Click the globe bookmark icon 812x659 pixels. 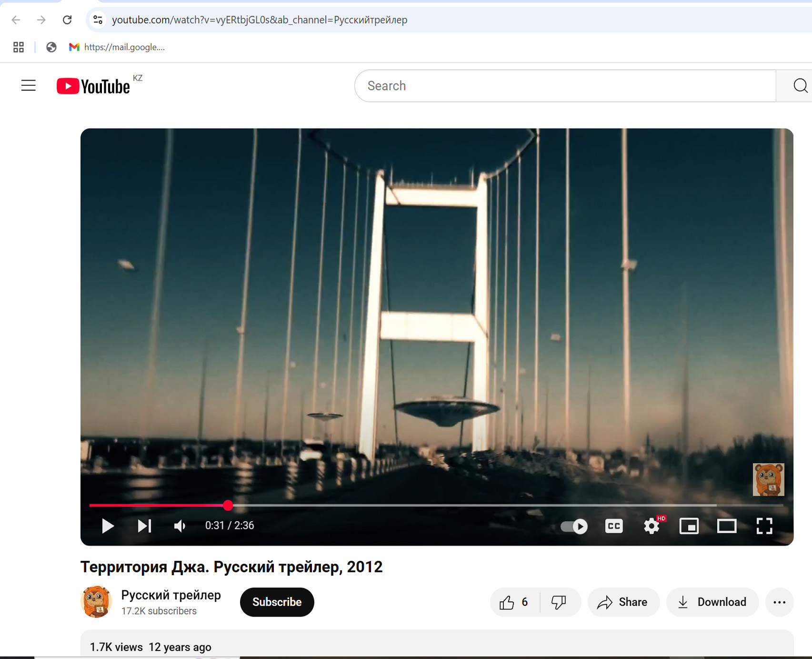(51, 47)
